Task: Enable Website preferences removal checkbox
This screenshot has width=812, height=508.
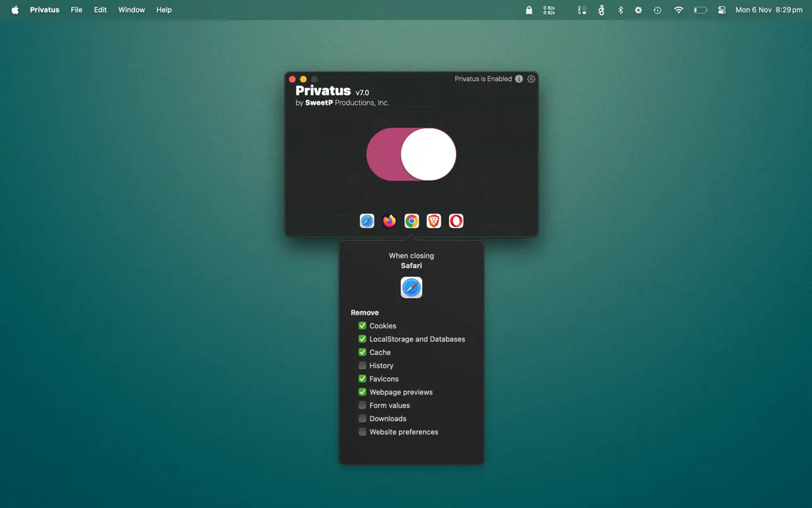Action: tap(362, 432)
